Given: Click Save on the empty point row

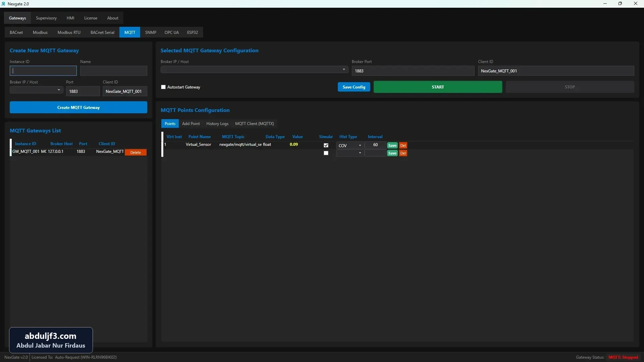Looking at the screenshot, I should click(392, 153).
